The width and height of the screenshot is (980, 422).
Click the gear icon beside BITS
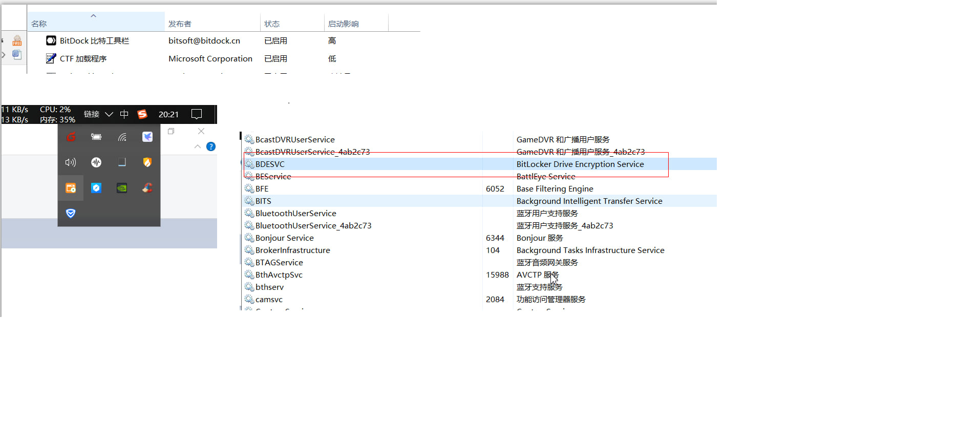[249, 201]
